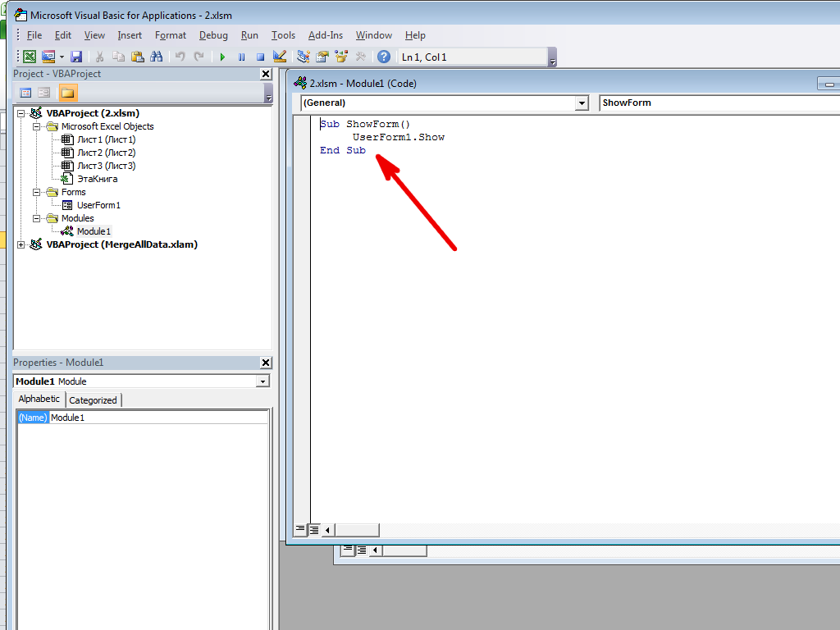Open the Insert UserForm dropdown arrow
The height and width of the screenshot is (630, 840).
62,57
